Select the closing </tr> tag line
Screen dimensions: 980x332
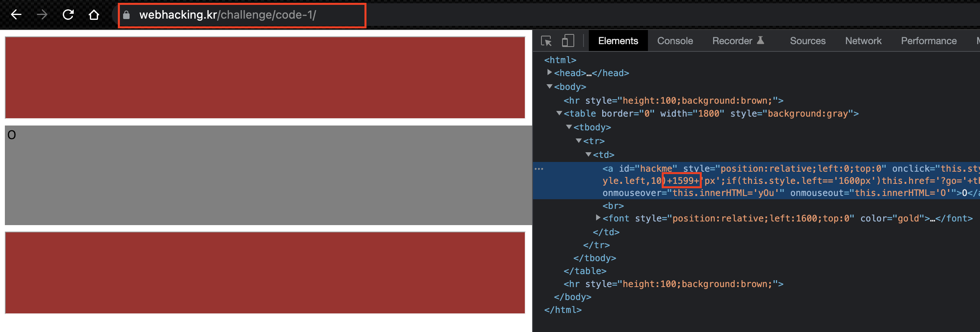point(597,245)
